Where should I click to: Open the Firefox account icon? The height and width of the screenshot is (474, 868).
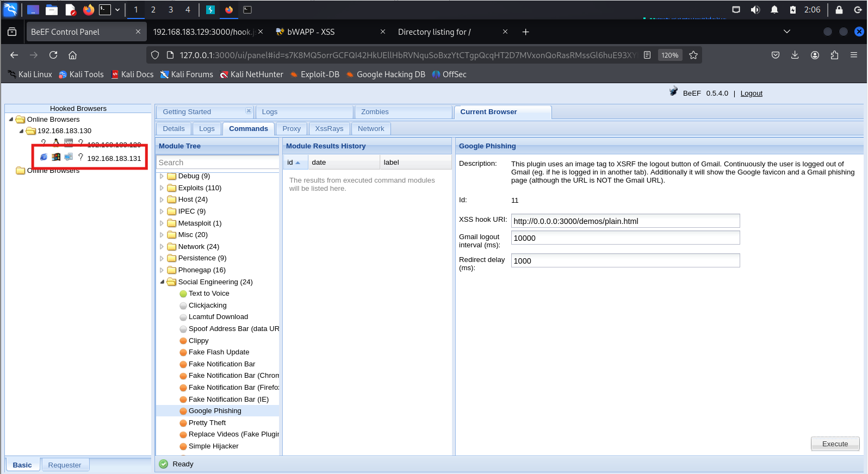pyautogui.click(x=815, y=55)
